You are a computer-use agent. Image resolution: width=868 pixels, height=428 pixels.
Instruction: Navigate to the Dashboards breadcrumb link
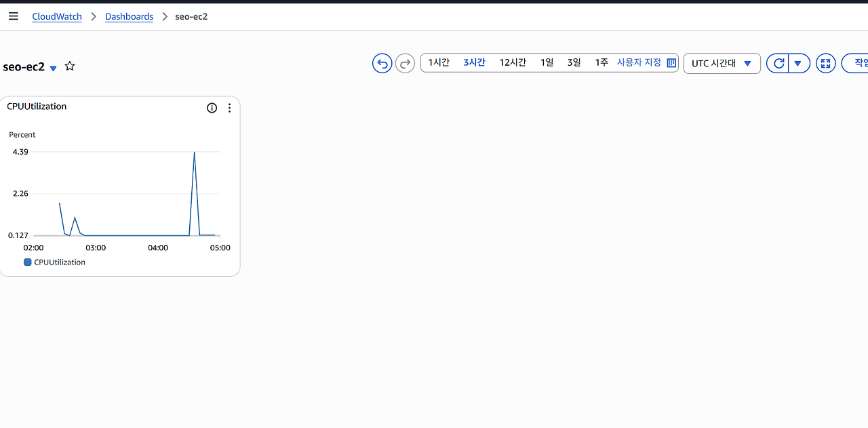tap(129, 16)
